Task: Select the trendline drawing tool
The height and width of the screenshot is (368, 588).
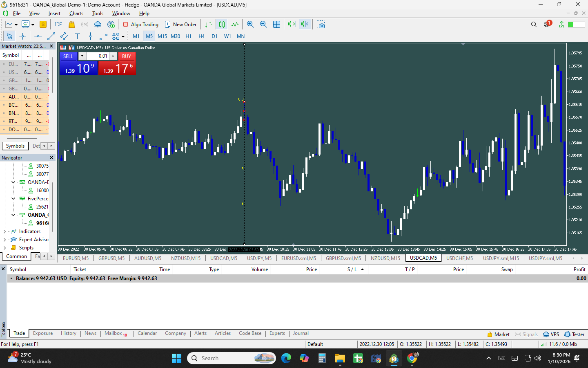Action: click(51, 36)
